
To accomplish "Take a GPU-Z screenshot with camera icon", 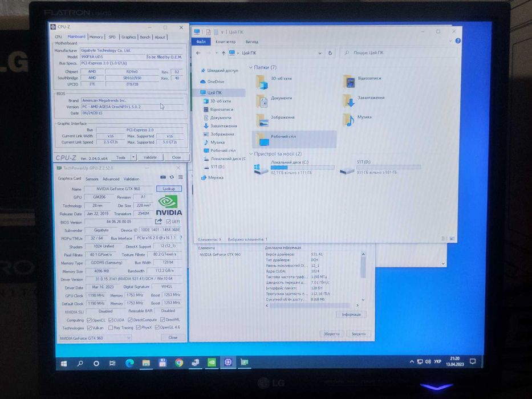I will pos(163,177).
